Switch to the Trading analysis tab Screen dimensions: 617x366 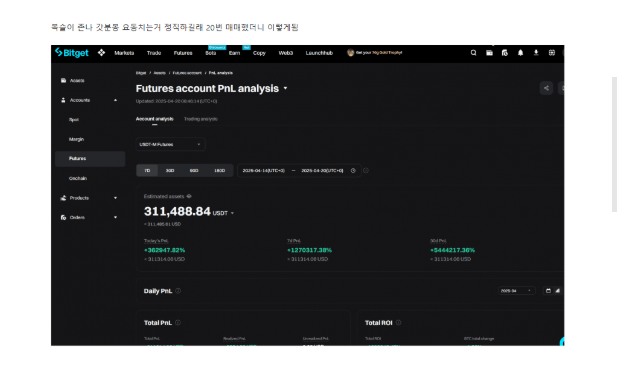tap(201, 119)
